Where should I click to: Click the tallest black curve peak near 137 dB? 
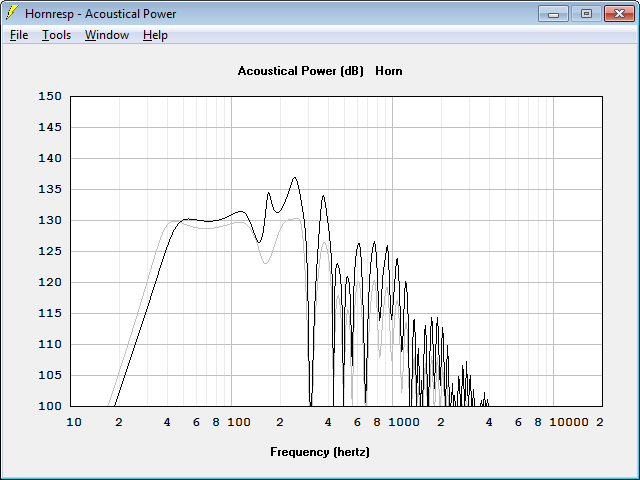295,178
